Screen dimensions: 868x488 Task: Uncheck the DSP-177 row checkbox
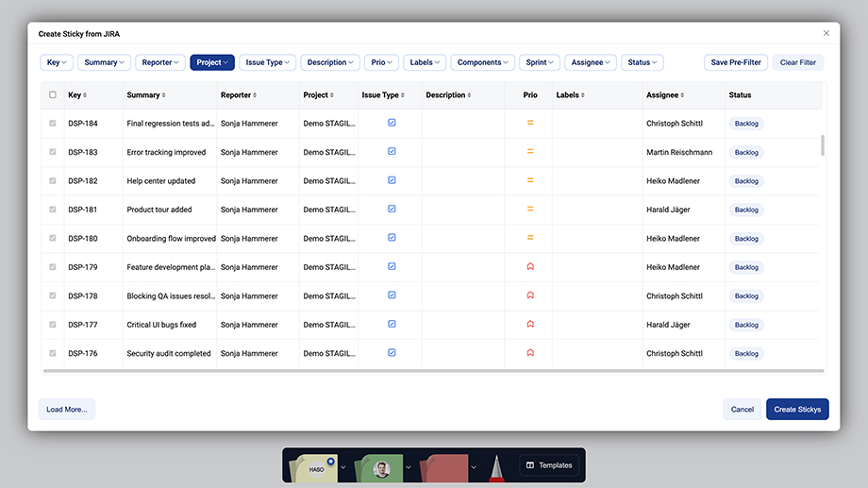[x=53, y=325]
